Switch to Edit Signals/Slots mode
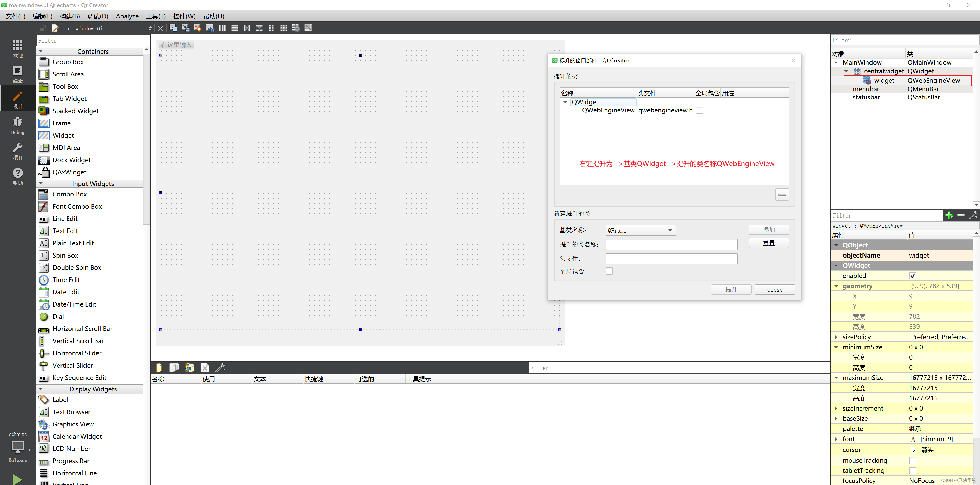Screen dimensions: 980x485 [185, 28]
